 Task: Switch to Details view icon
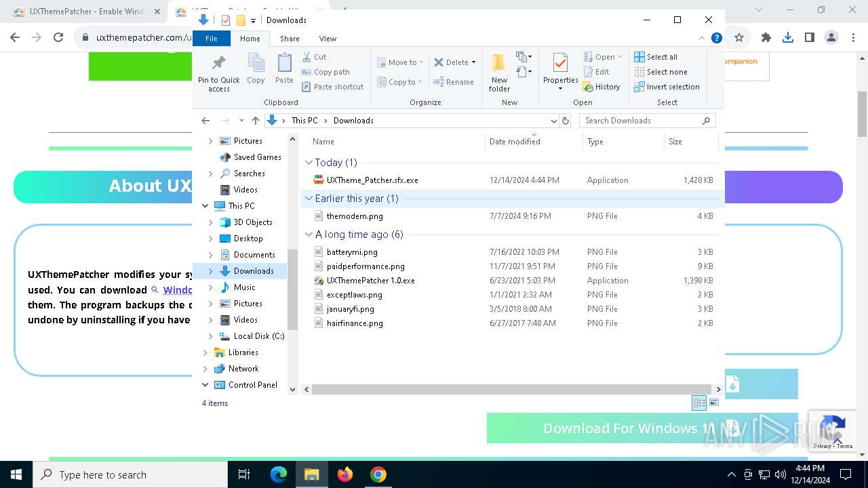click(x=699, y=403)
